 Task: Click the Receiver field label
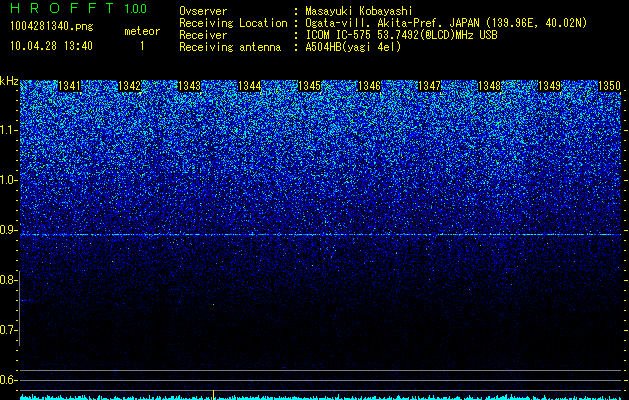click(x=203, y=35)
